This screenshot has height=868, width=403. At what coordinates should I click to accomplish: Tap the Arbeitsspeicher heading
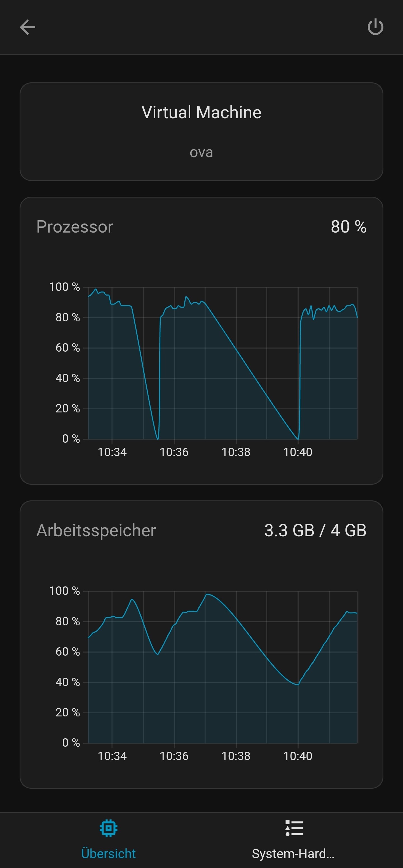pyautogui.click(x=96, y=530)
